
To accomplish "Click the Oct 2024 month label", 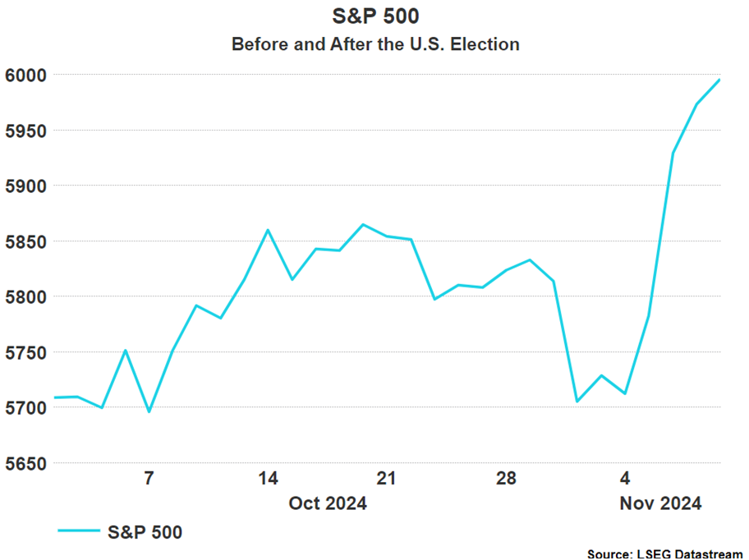I will click(328, 503).
